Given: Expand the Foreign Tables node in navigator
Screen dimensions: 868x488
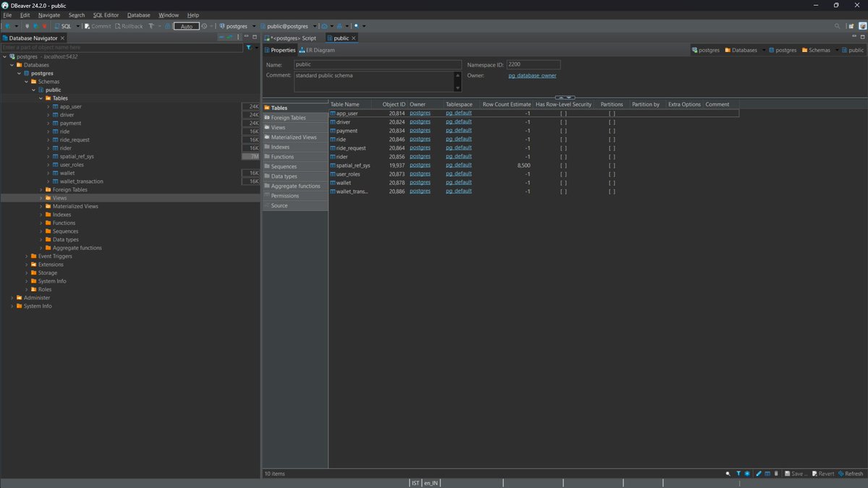Looking at the screenshot, I should pos(42,189).
